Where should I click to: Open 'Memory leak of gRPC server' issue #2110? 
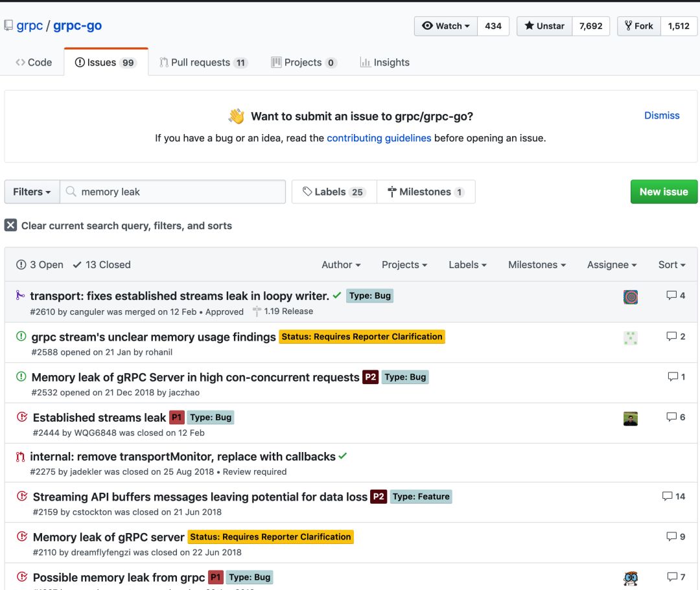click(108, 538)
